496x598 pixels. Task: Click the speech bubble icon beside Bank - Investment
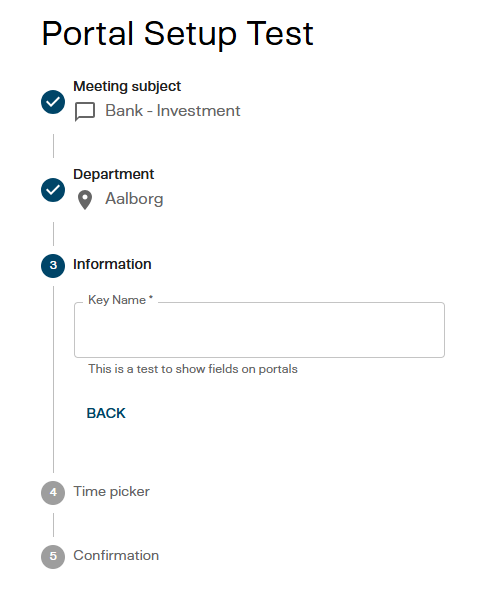(x=85, y=112)
